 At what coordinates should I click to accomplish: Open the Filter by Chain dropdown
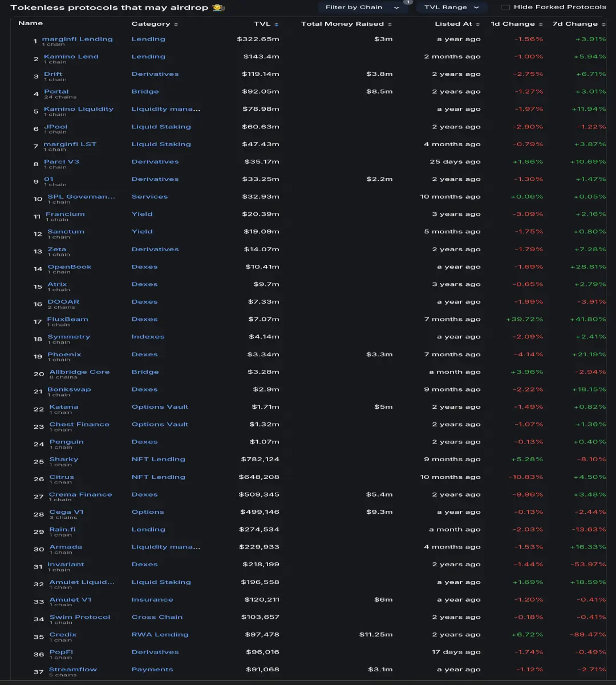[363, 7]
